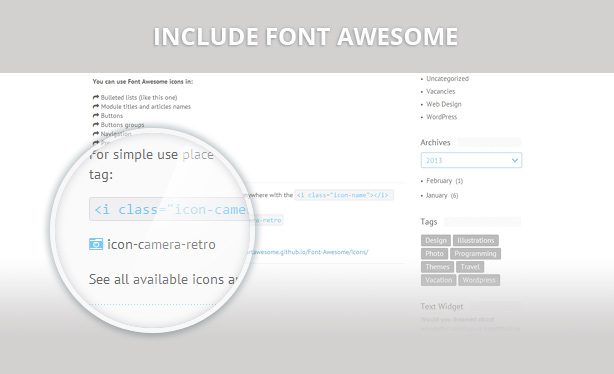Choose the Photo tag
Screen dimensions: 614x374
pos(434,254)
